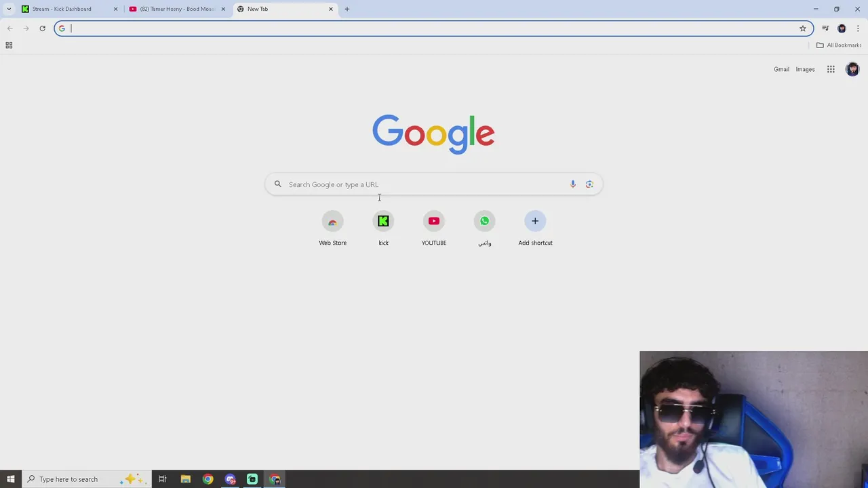Search by image with Lens icon
Viewport: 868px width, 488px height.
[589, 184]
